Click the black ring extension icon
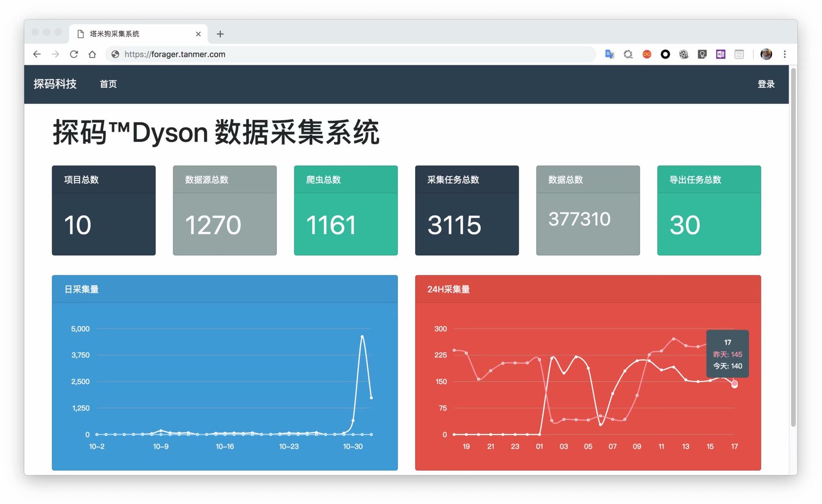822x504 pixels. point(665,54)
